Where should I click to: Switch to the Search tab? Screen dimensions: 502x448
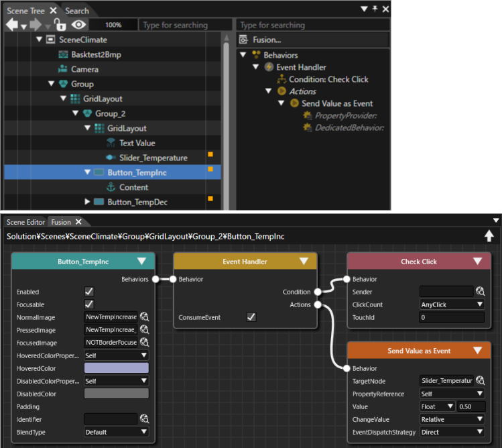pyautogui.click(x=77, y=11)
